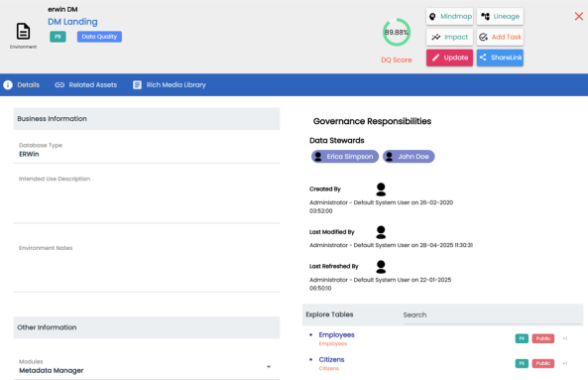Click the PII tag on Employees row

522,338
